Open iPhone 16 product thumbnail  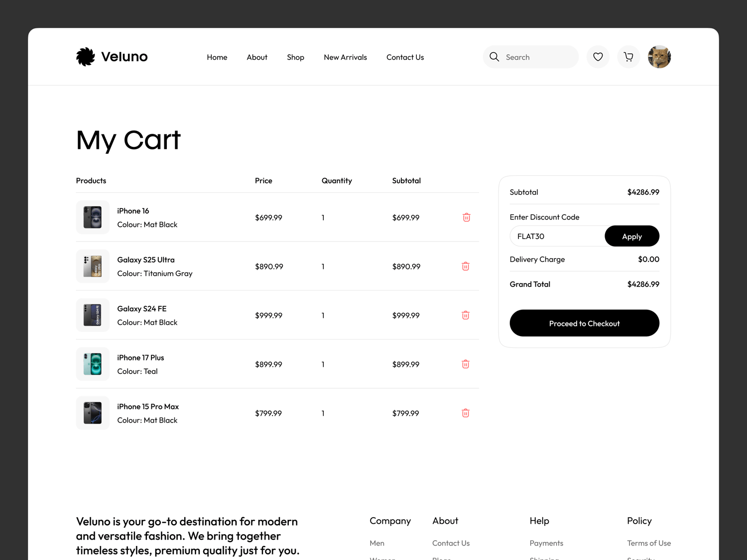pos(93,218)
